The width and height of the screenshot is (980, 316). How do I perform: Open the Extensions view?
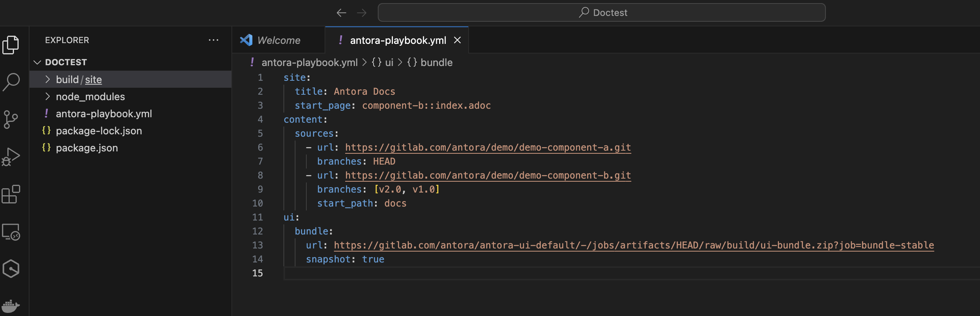[11, 194]
